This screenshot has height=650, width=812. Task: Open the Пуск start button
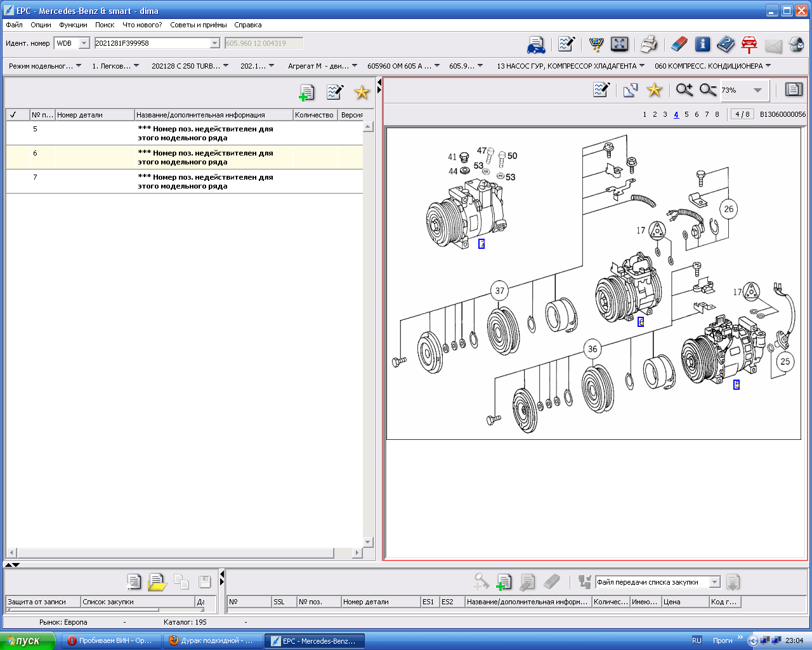point(27,640)
